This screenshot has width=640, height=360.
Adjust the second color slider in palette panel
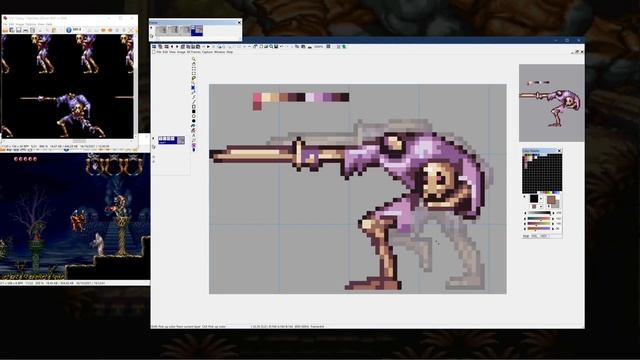539,218
